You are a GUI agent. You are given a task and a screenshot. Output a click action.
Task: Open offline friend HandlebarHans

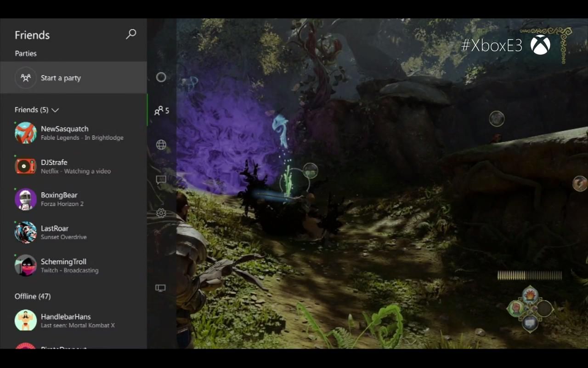coord(73,321)
